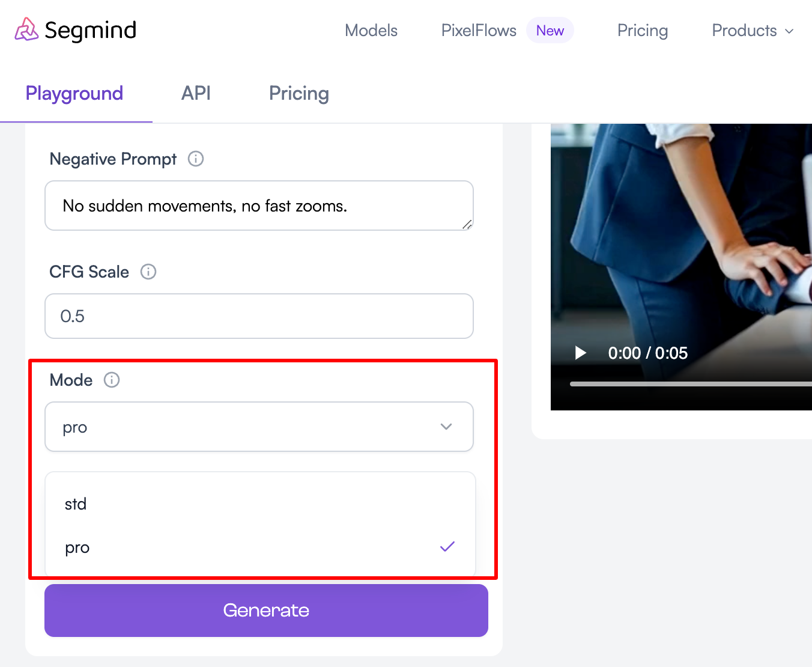The image size is (812, 667).
Task: Open Pricing in top navigation
Action: (x=643, y=31)
